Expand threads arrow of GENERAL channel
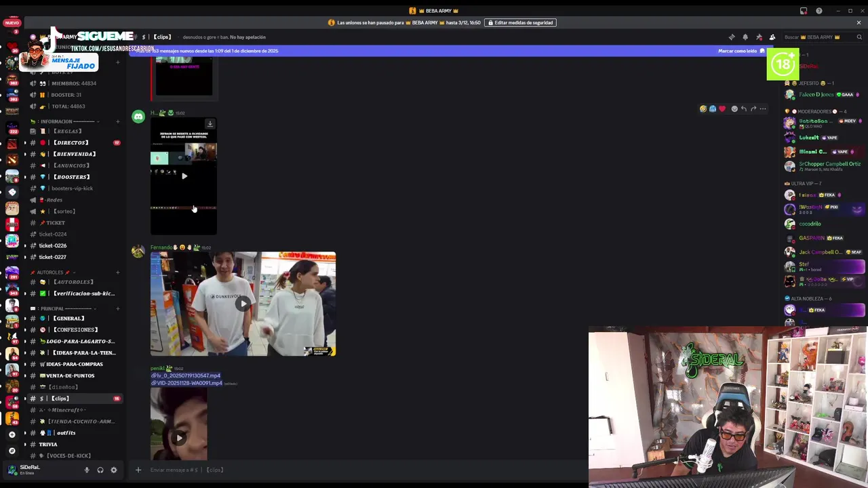Viewport: 868px width, 488px height. [x=25, y=318]
